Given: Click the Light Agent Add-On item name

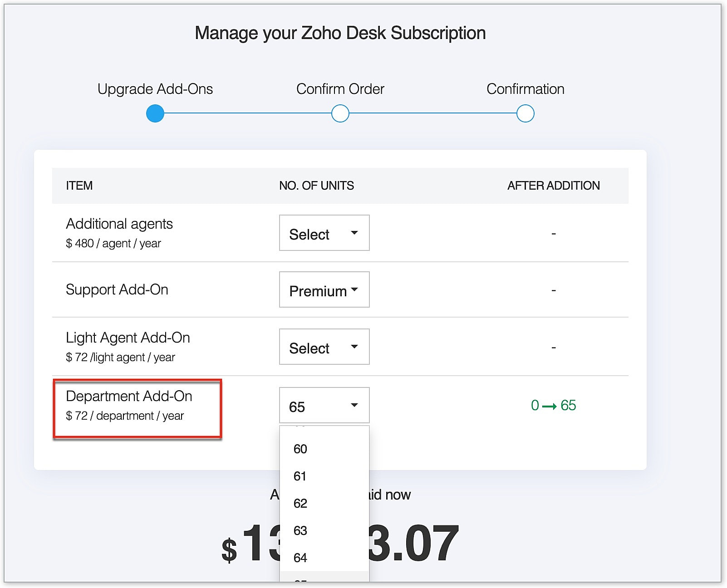Looking at the screenshot, I should 128,338.
